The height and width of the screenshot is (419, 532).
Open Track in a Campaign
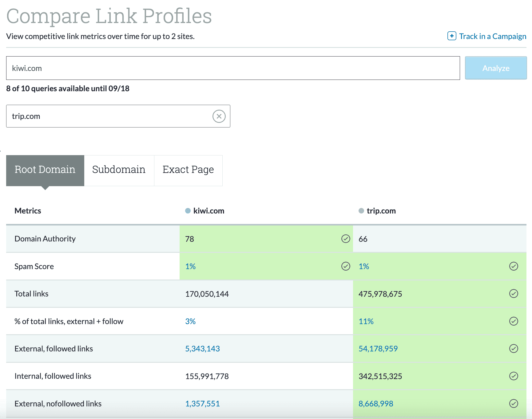click(492, 36)
